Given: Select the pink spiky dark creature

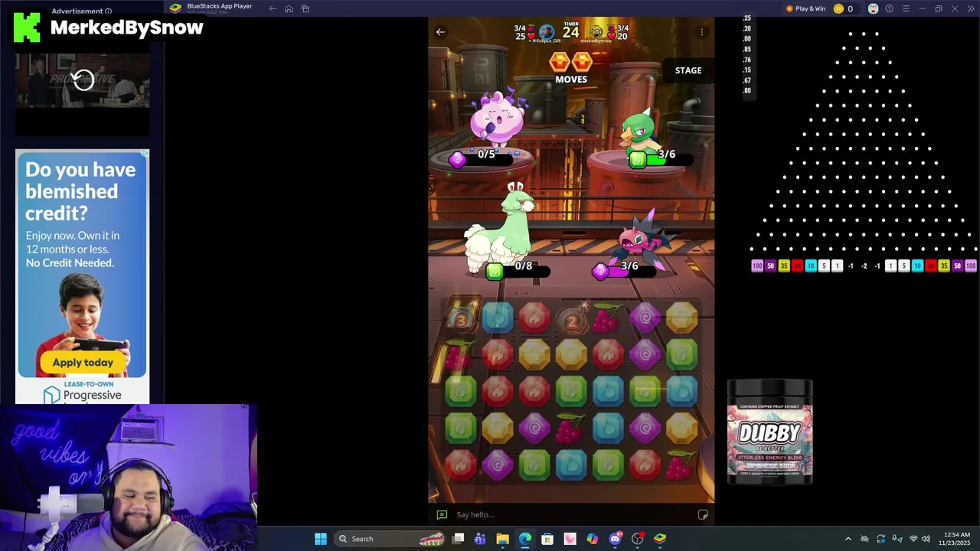Looking at the screenshot, I should (642, 237).
